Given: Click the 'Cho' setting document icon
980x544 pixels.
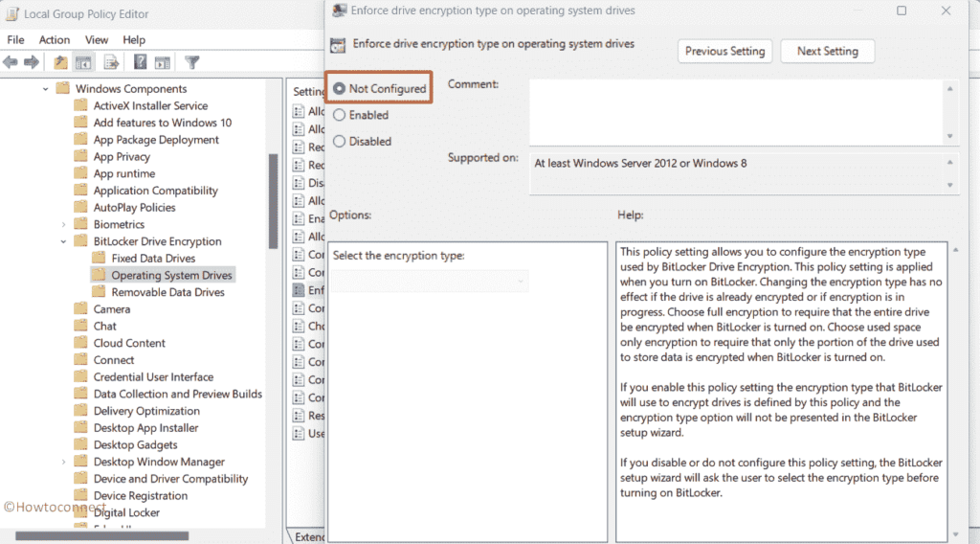Looking at the screenshot, I should [x=299, y=326].
